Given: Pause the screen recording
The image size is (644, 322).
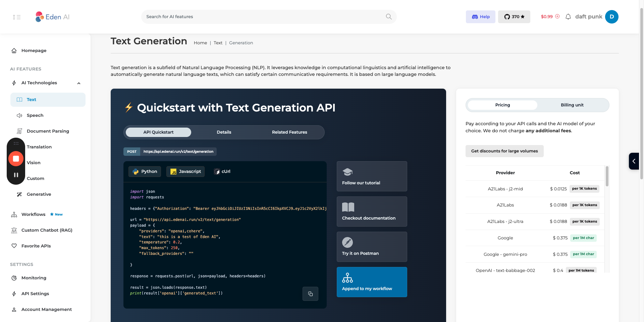Looking at the screenshot, I should [16, 175].
